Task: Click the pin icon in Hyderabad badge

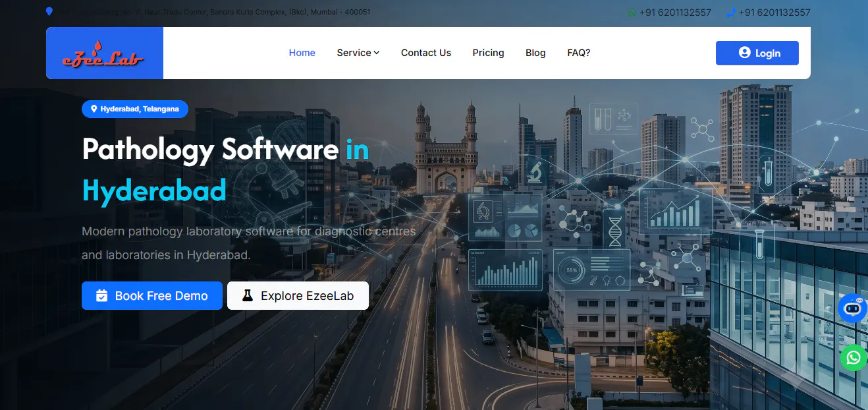Action: click(x=94, y=109)
